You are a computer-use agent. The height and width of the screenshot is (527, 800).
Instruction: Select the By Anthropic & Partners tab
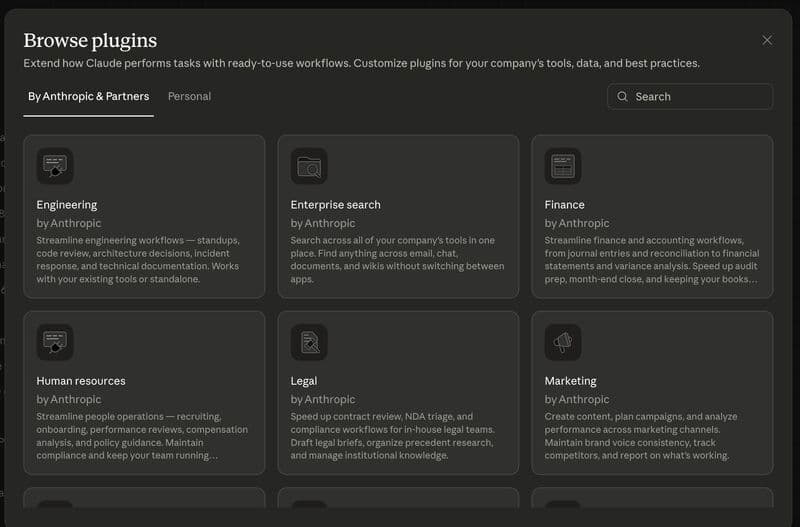88,97
